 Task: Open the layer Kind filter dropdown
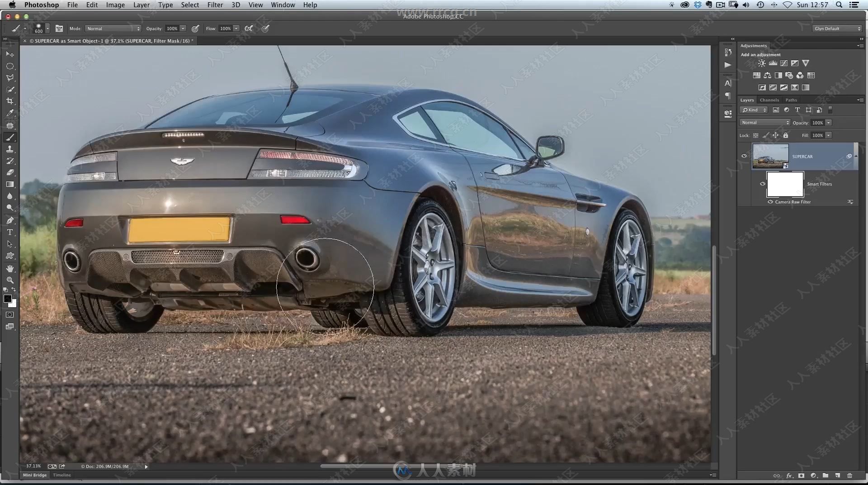754,110
